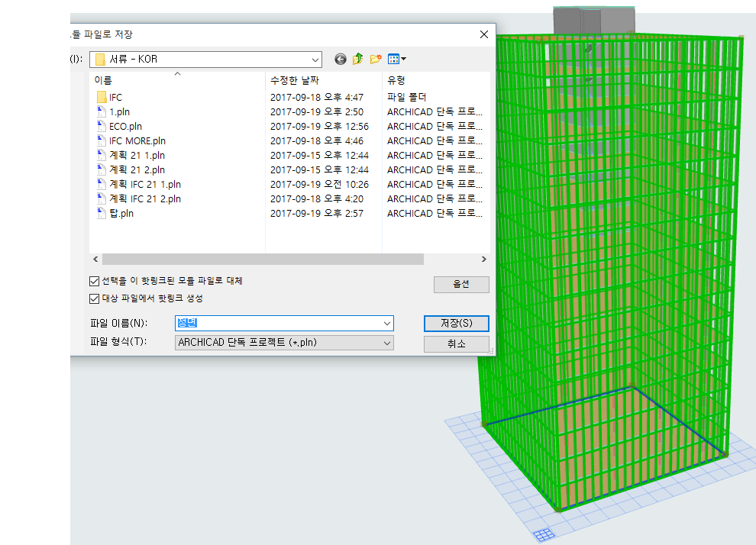Click the grid icon on 3D ground plane

click(544, 534)
